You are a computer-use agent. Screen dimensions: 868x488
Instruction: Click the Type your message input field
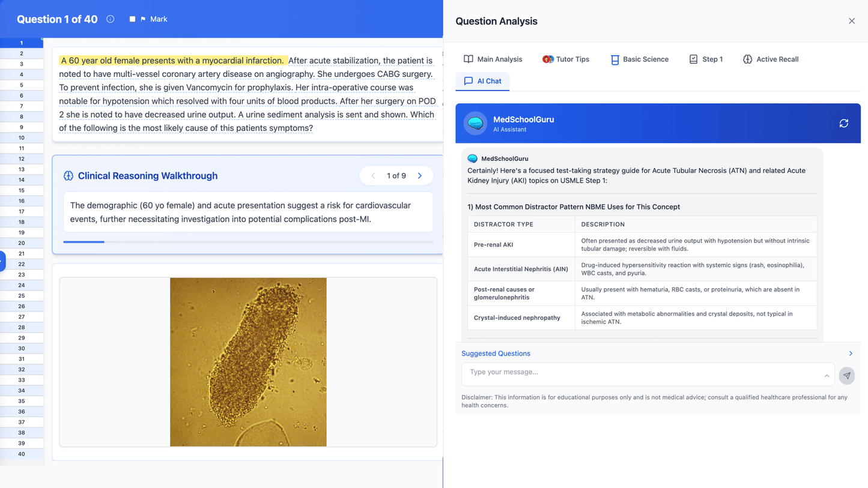(x=643, y=373)
